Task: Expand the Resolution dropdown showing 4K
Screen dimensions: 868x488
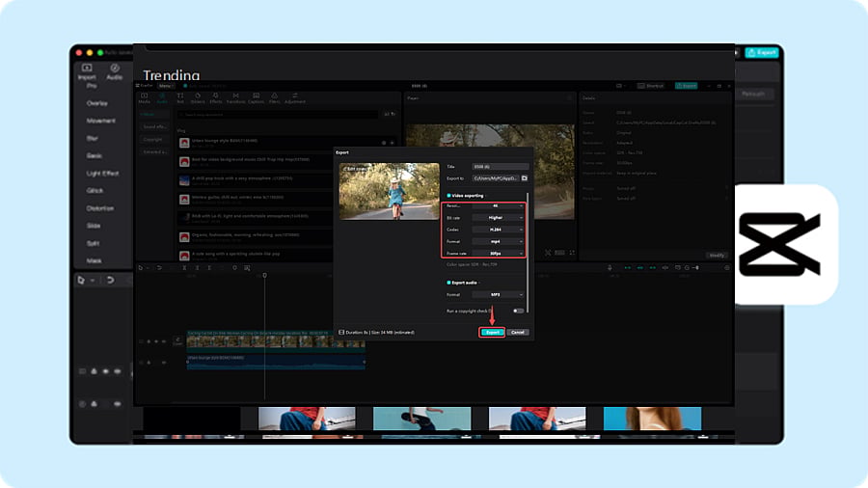Action: pyautogui.click(x=498, y=205)
